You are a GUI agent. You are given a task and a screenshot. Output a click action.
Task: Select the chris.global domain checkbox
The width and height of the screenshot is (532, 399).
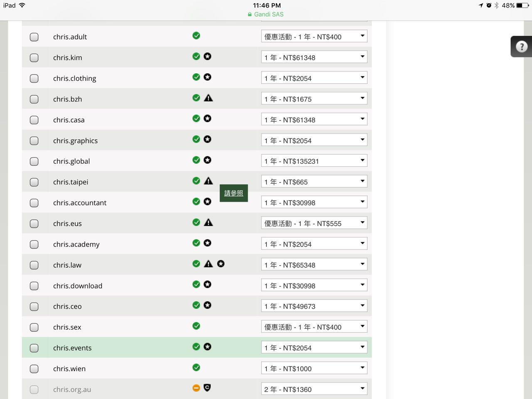pos(34,161)
